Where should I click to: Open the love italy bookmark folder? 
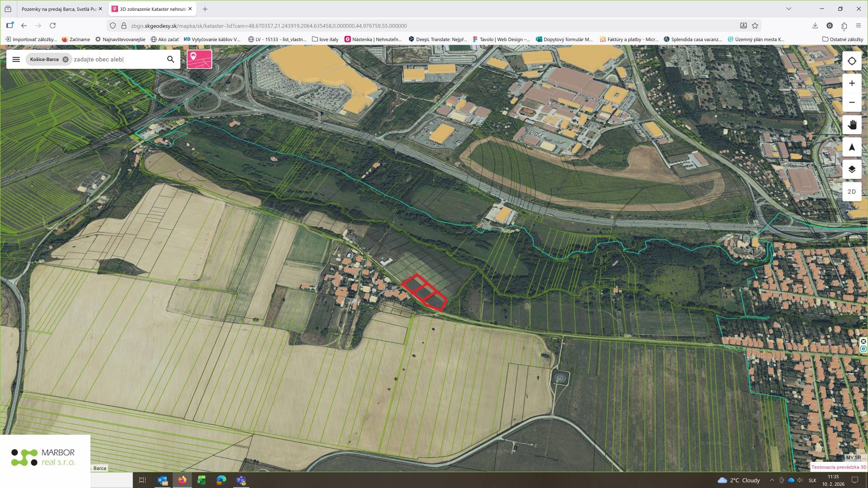pos(325,39)
